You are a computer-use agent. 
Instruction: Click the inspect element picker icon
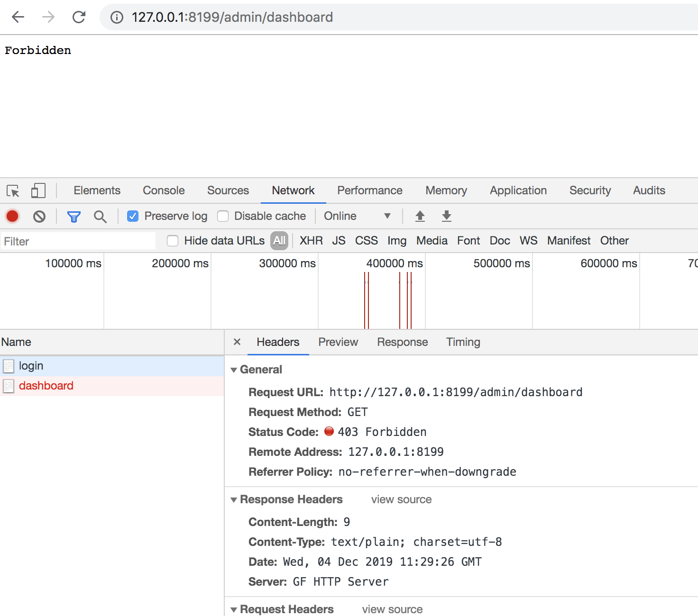click(x=13, y=191)
